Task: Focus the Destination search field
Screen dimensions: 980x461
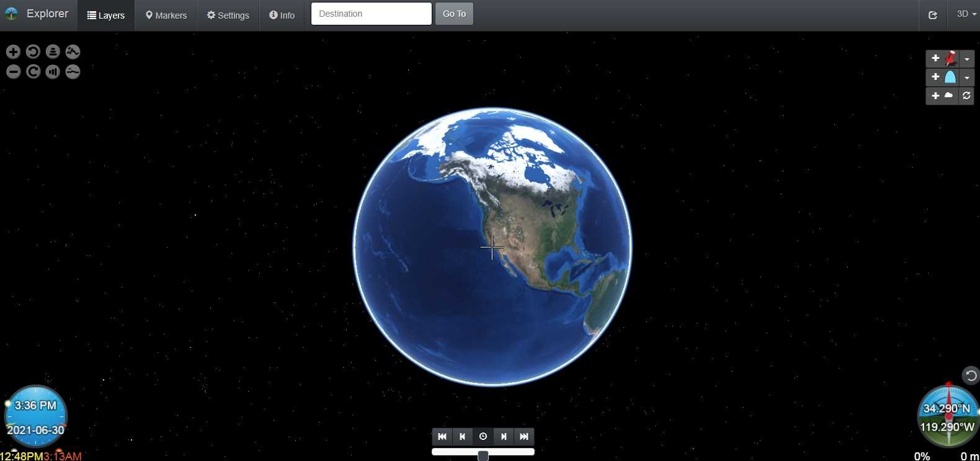Action: [x=371, y=14]
